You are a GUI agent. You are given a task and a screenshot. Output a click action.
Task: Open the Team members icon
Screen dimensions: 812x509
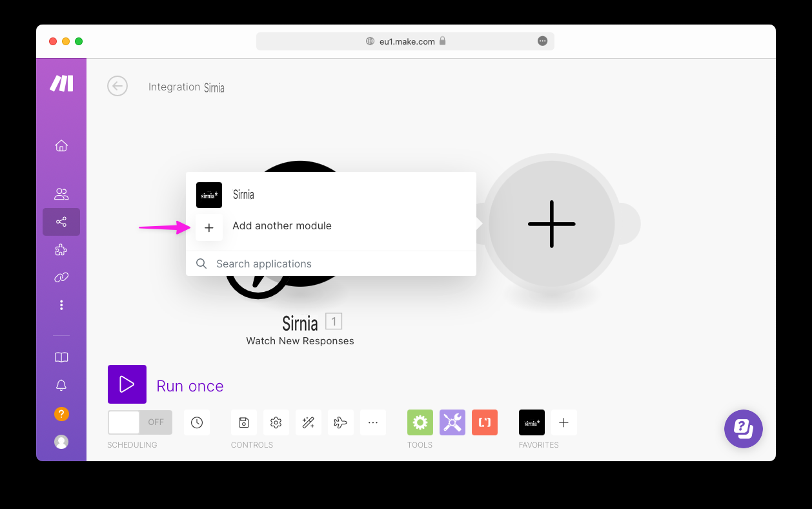click(x=61, y=194)
